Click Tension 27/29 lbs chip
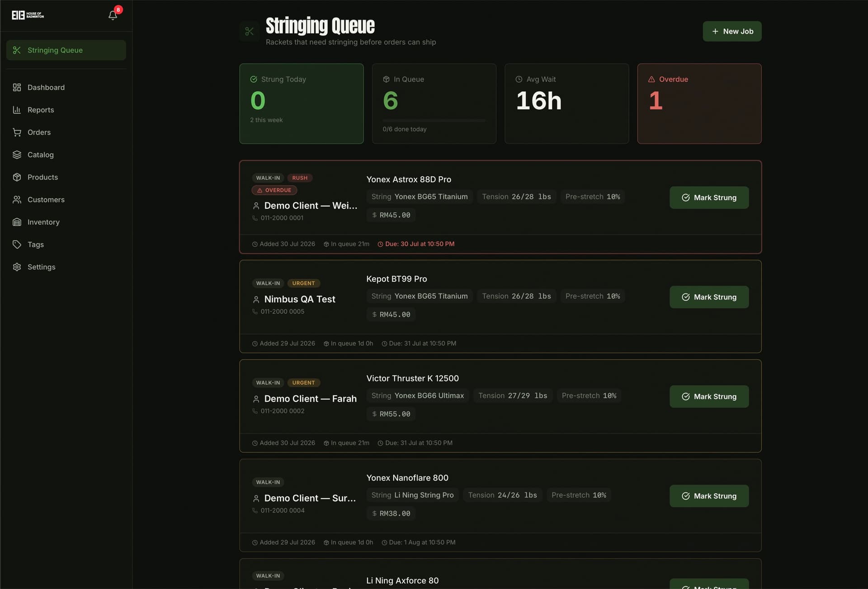 point(513,396)
